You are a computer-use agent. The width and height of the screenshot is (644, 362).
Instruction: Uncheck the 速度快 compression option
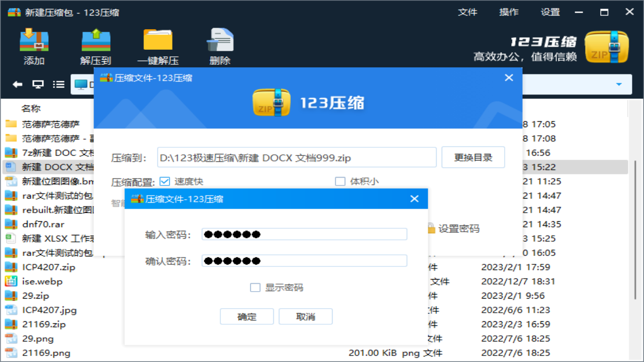[165, 182]
